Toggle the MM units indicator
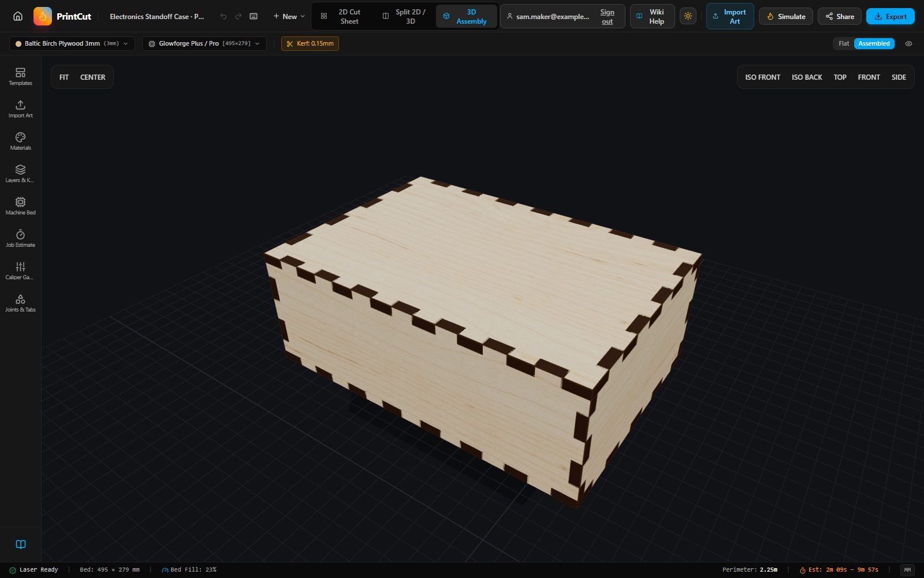The image size is (924, 578). 907,570
